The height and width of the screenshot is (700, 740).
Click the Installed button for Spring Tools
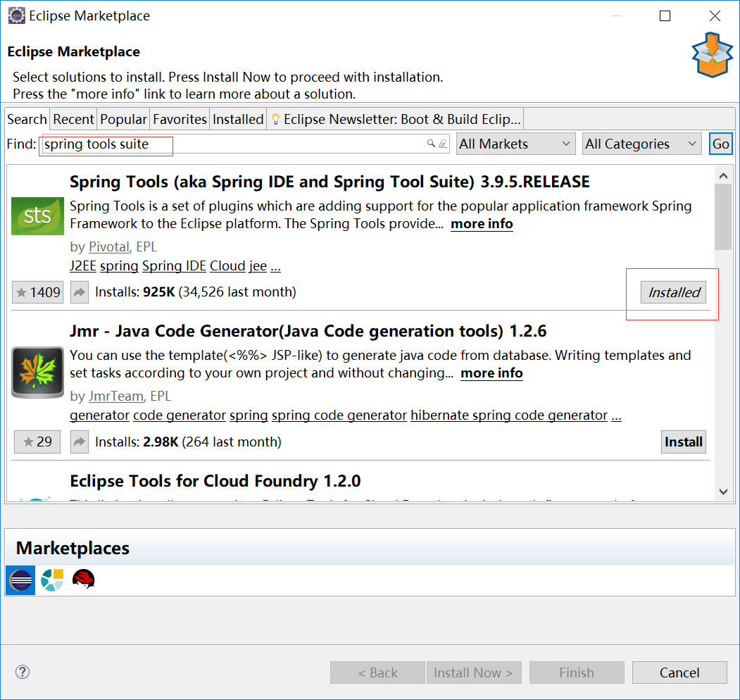tap(673, 292)
